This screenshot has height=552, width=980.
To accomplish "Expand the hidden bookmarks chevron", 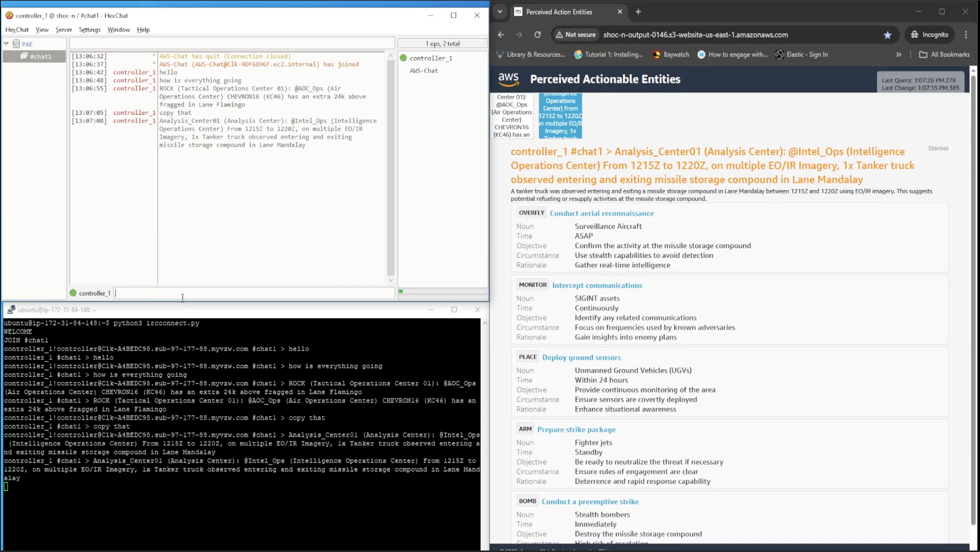I will (899, 54).
